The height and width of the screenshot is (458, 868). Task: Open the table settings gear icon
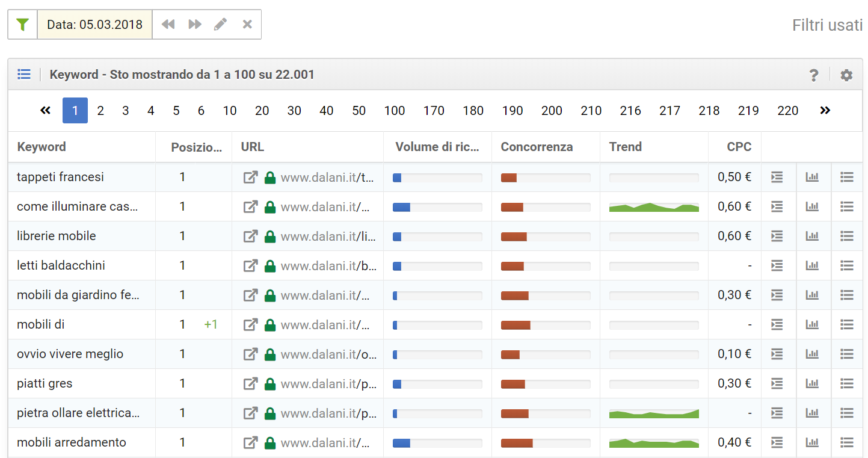pos(846,75)
